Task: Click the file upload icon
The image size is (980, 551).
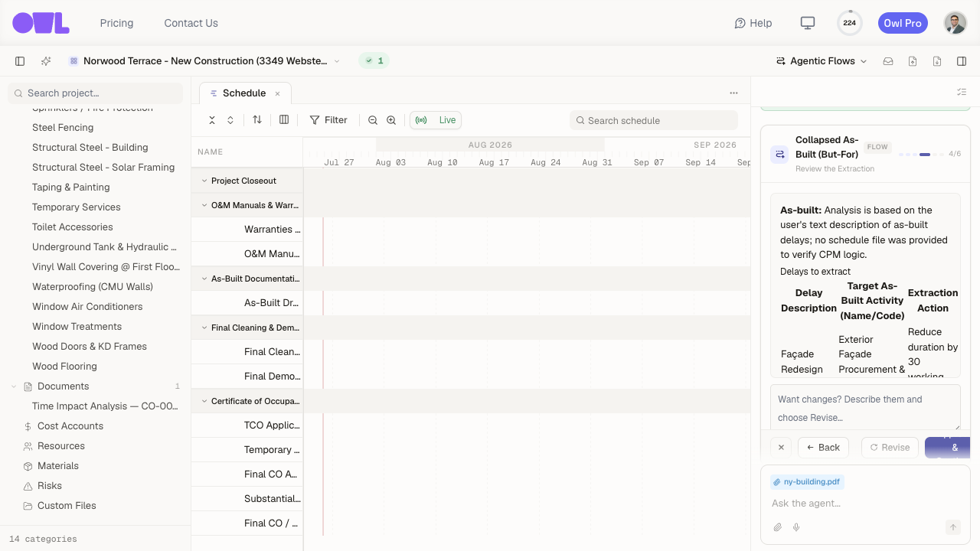Action: point(913,61)
